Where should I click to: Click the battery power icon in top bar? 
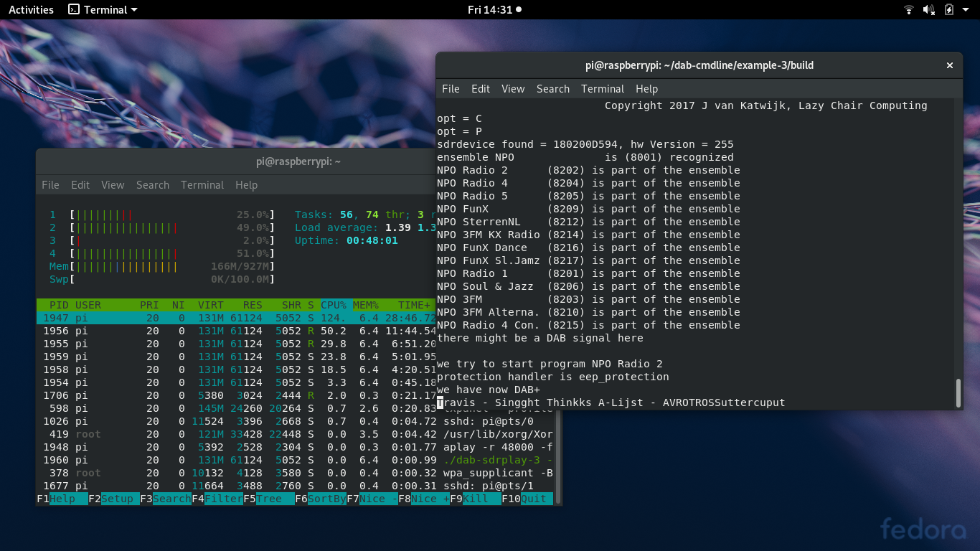point(949,10)
